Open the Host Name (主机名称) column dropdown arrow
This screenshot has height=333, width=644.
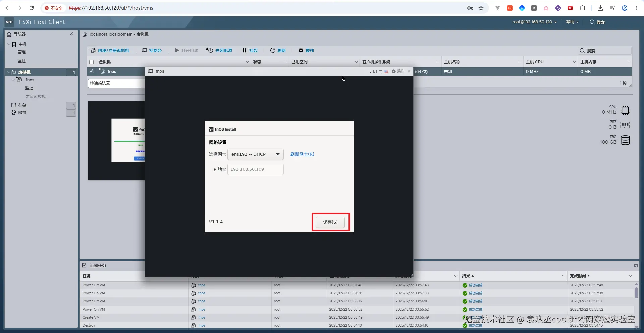pyautogui.click(x=520, y=62)
